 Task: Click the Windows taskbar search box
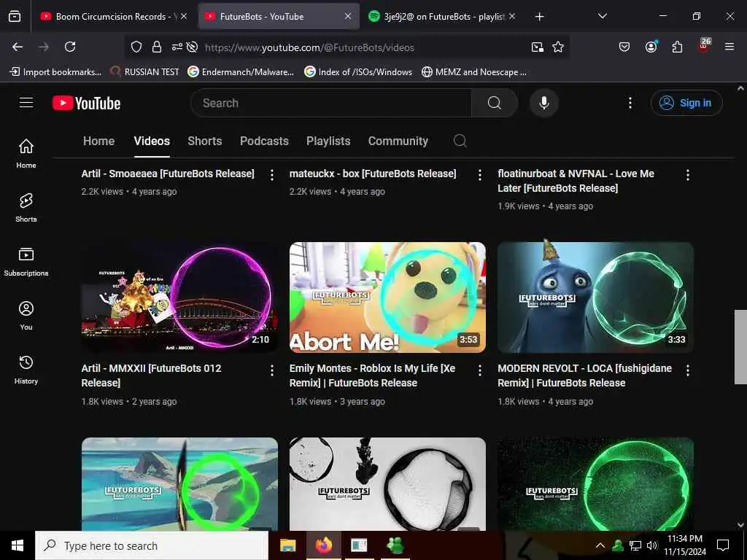(x=152, y=545)
